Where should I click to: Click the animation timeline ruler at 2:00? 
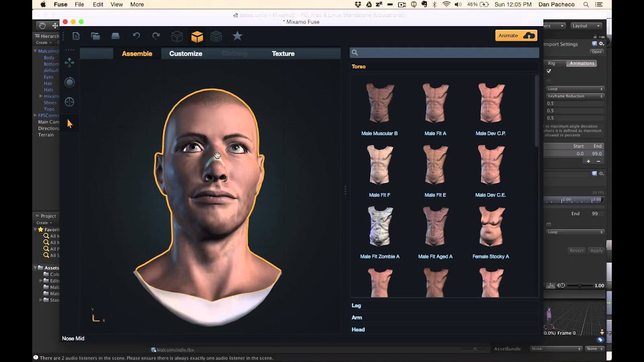coord(567,200)
